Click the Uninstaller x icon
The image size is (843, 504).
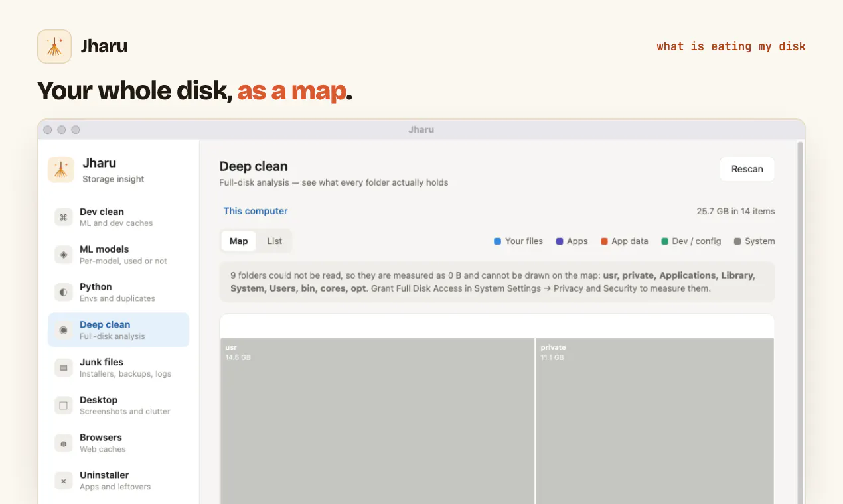64,481
